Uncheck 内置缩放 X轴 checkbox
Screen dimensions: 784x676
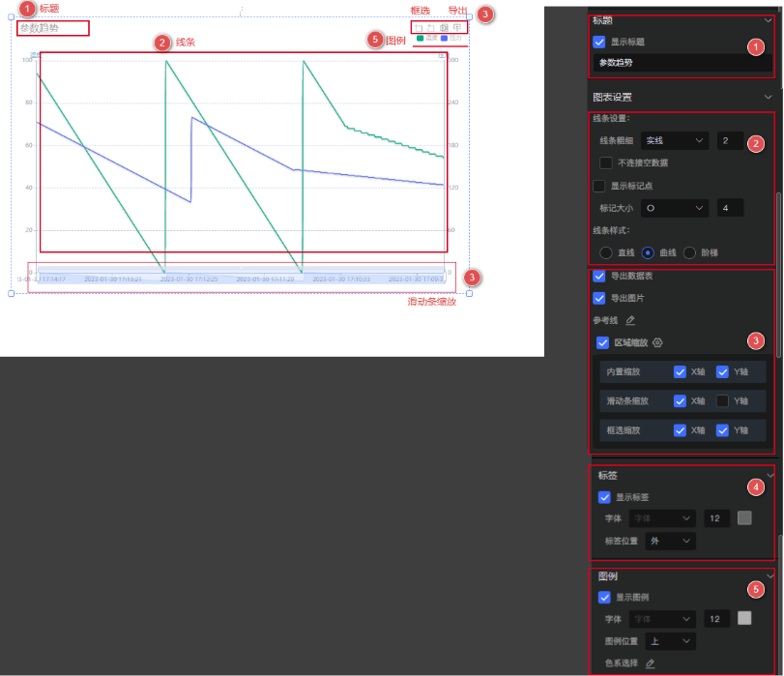(680, 371)
